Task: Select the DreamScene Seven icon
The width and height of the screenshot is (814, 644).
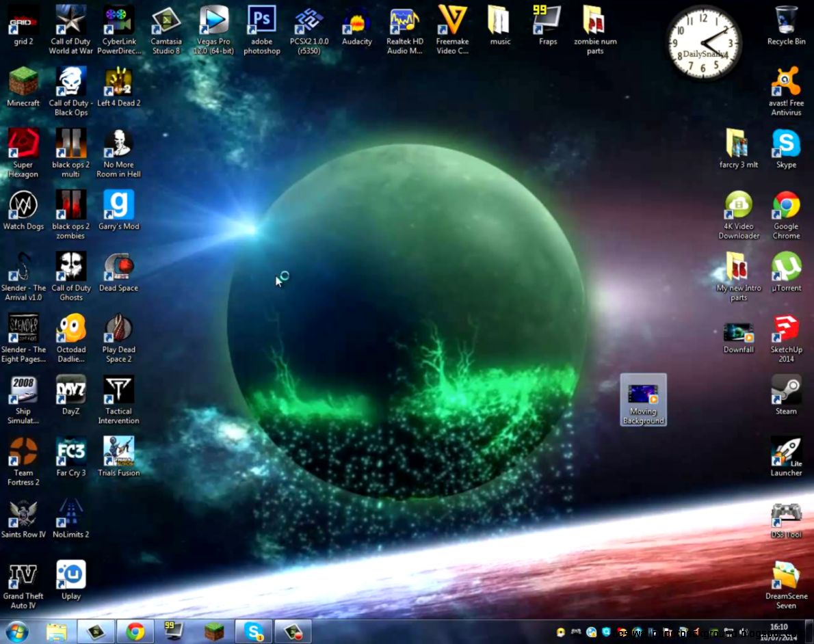Action: (x=786, y=584)
